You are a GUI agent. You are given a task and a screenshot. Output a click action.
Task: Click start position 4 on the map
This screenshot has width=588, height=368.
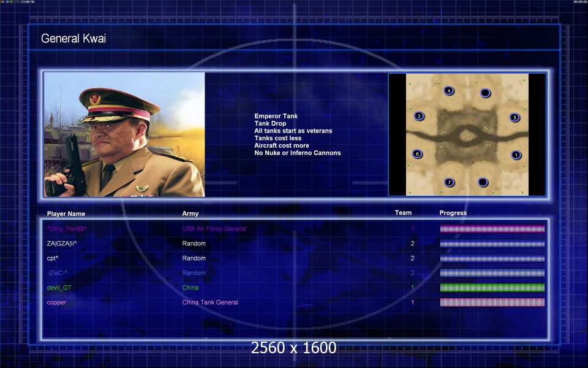(x=448, y=91)
